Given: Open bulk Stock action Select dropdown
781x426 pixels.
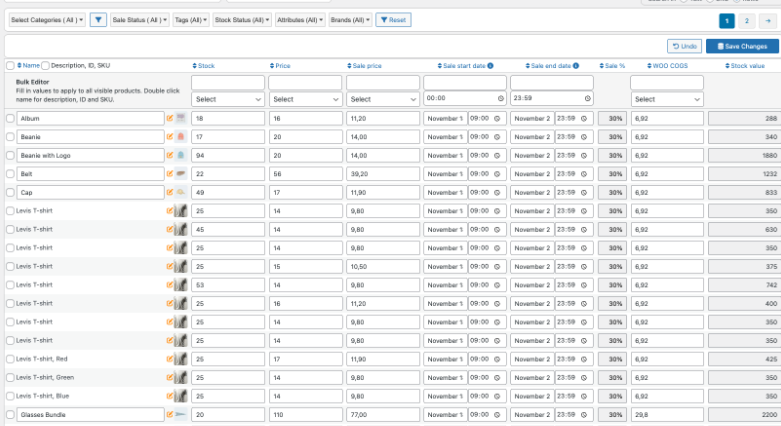Looking at the screenshot, I should [228, 99].
